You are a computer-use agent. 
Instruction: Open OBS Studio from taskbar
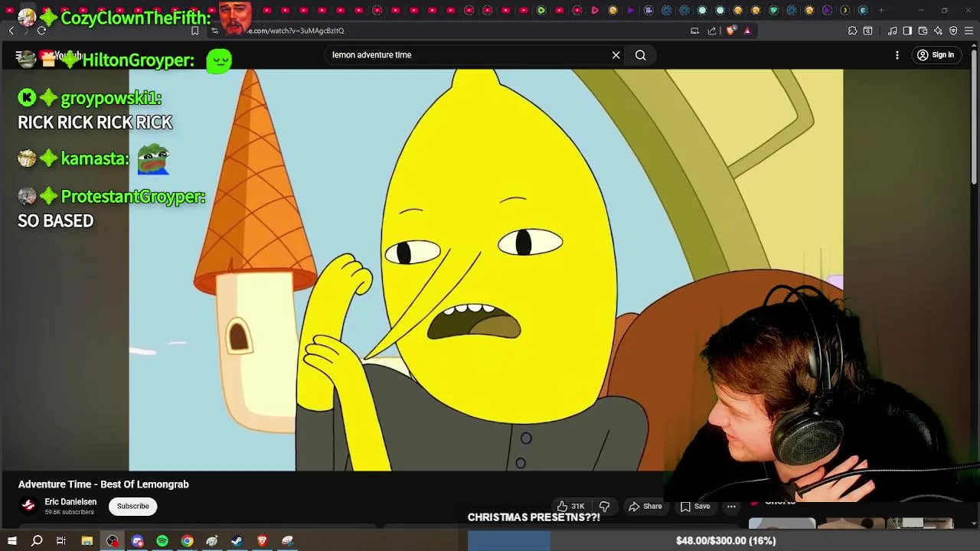tap(113, 541)
